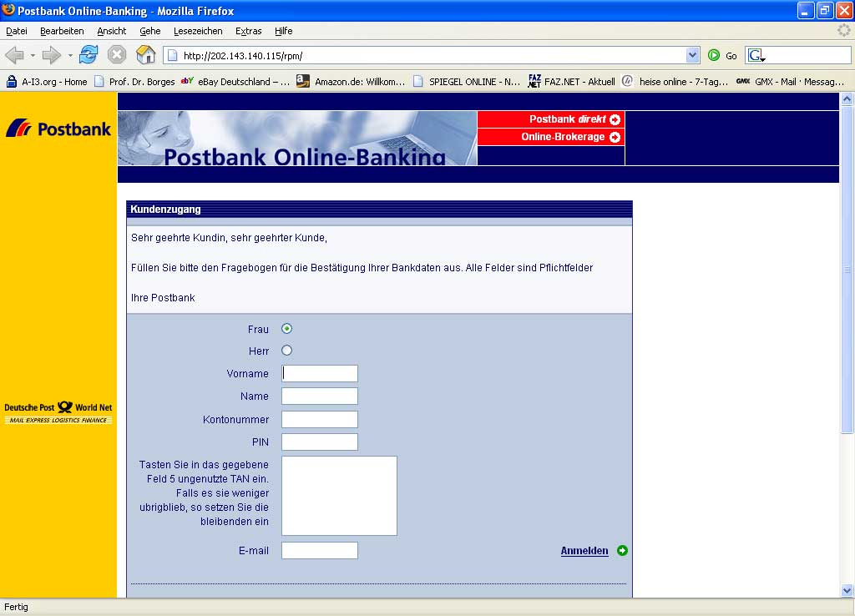Go to the Home page icon
The width and height of the screenshot is (855, 616).
pos(145,55)
